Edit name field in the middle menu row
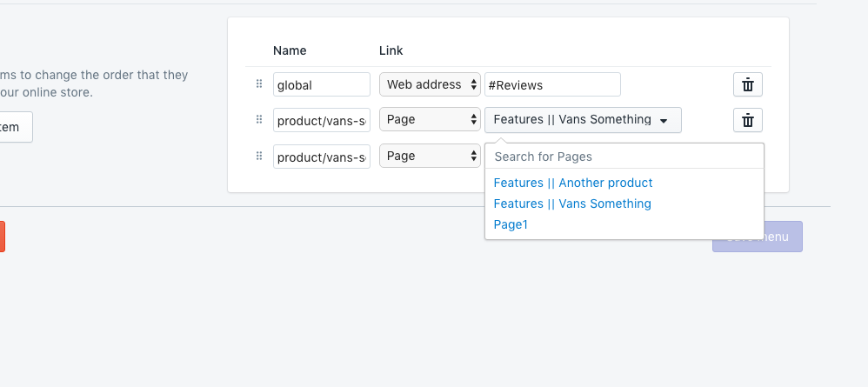Image resolution: width=868 pixels, height=387 pixels. coord(322,120)
